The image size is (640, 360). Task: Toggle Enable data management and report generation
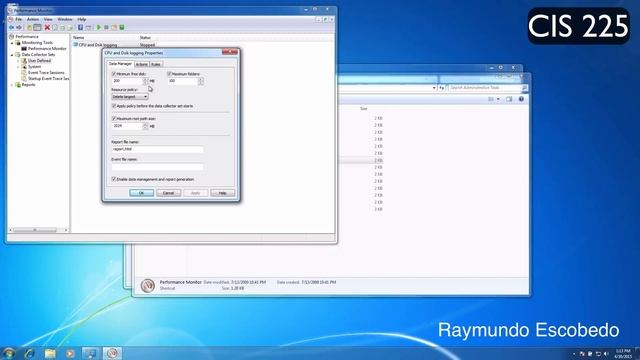[x=114, y=179]
